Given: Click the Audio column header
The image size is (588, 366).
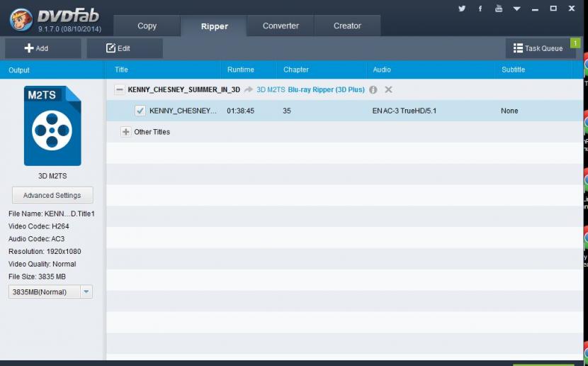Looking at the screenshot, I should 381,70.
